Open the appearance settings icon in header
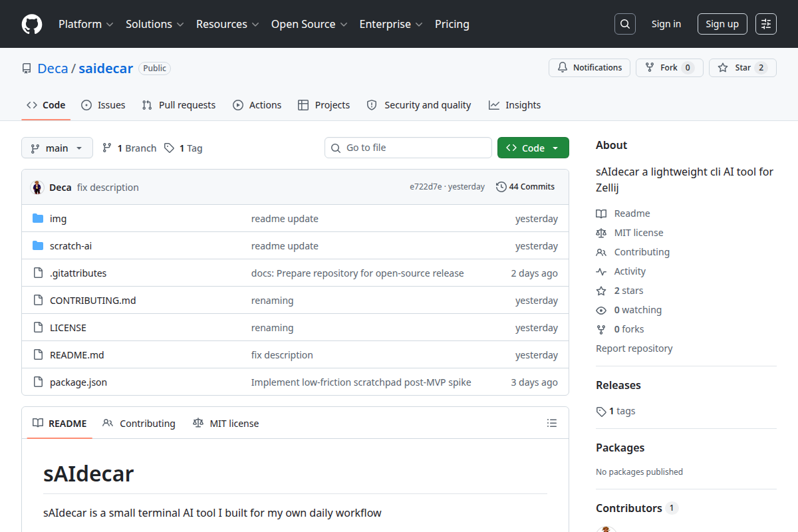The width and height of the screenshot is (798, 532). click(x=766, y=24)
